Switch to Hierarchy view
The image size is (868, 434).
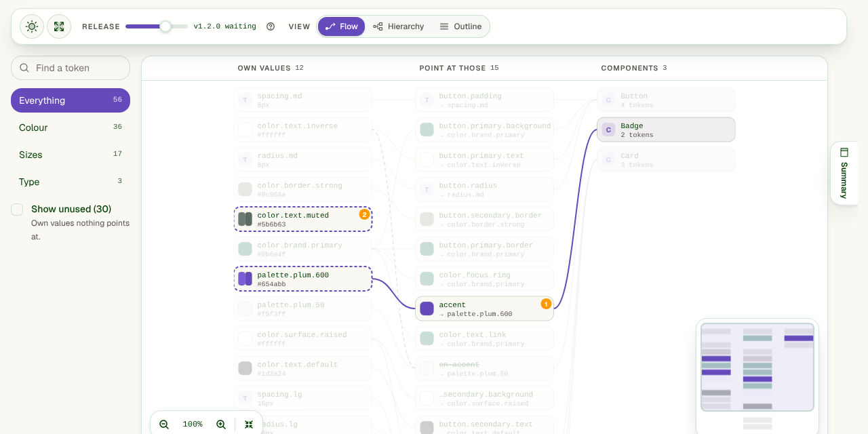pos(398,26)
